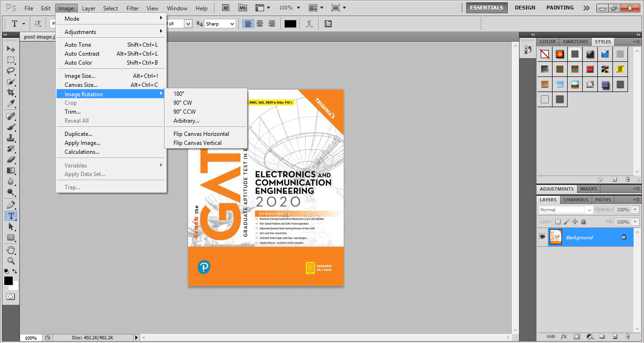Launch Mini Bridge
644x343 pixels.
[243, 8]
